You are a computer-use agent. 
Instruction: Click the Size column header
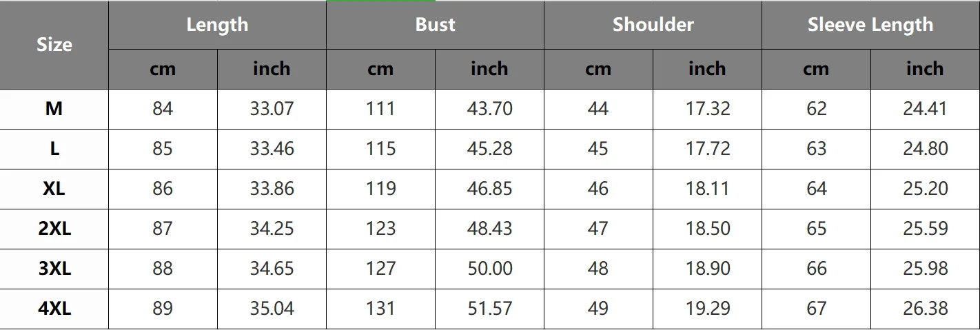[54, 45]
